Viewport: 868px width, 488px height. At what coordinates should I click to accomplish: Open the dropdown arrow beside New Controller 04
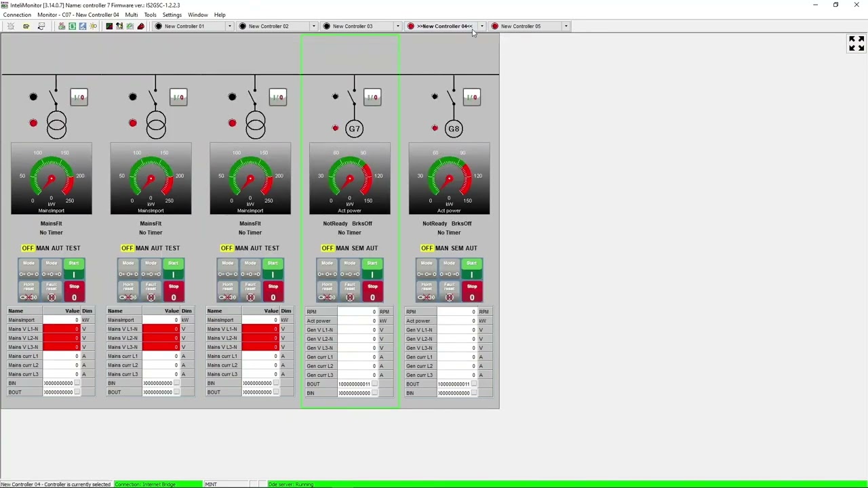click(481, 26)
